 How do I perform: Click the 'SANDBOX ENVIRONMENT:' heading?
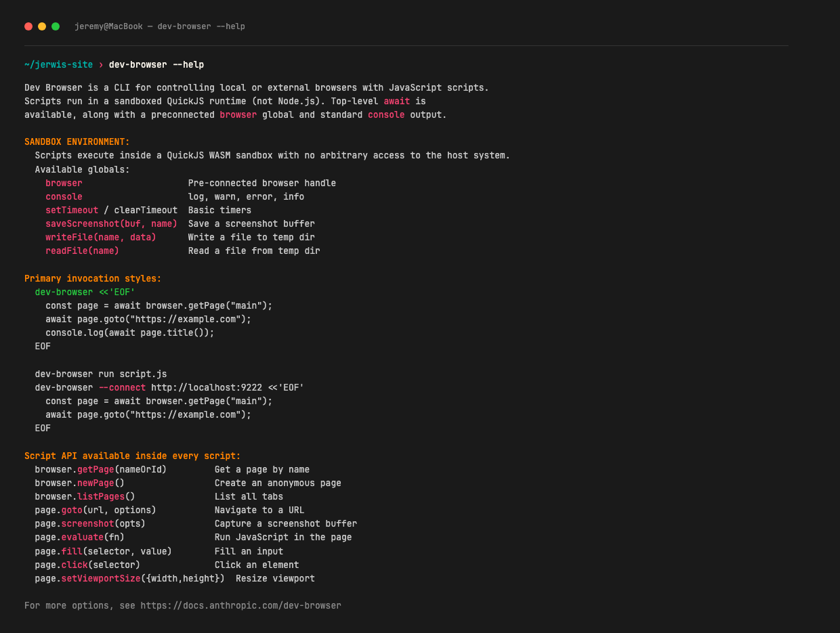77,142
